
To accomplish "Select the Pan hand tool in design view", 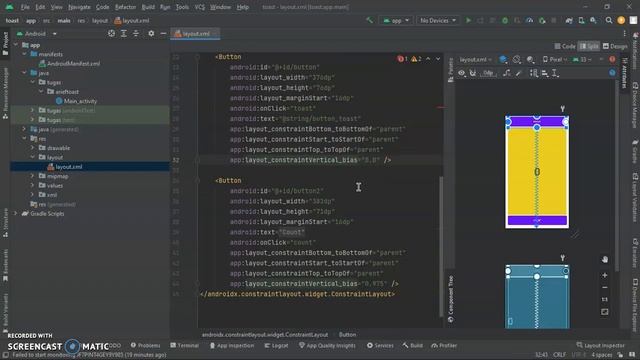I will pos(605,260).
